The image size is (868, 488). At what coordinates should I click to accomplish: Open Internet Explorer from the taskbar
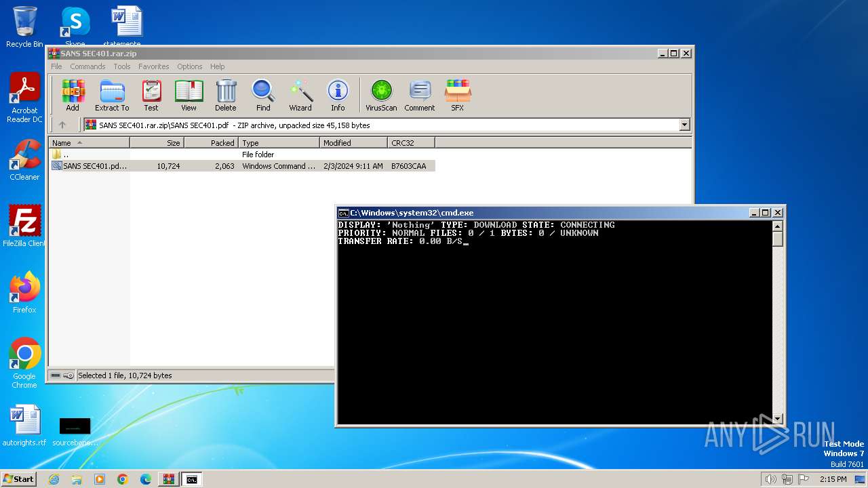pyautogui.click(x=54, y=479)
